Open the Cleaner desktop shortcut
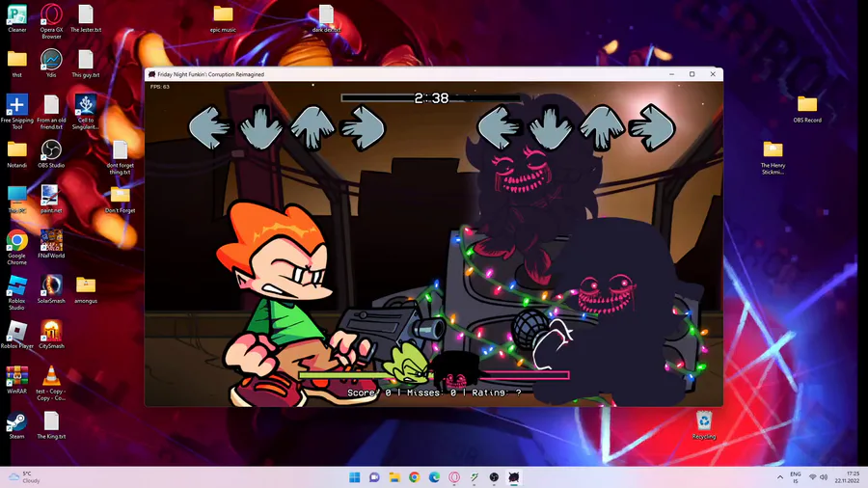This screenshot has height=488, width=868. click(x=16, y=18)
